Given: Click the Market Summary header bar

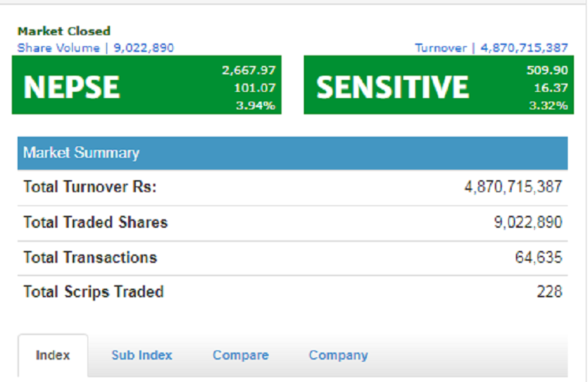Looking at the screenshot, I should pos(292,153).
